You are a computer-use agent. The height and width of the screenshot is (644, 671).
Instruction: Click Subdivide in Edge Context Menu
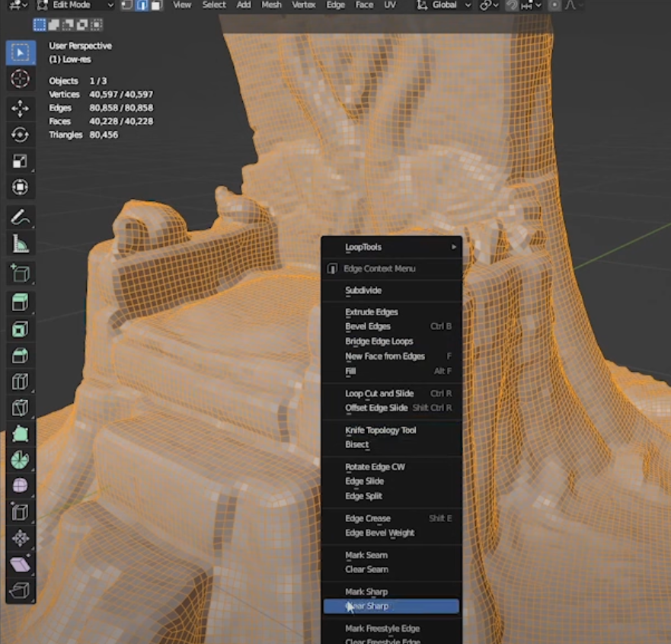(363, 290)
